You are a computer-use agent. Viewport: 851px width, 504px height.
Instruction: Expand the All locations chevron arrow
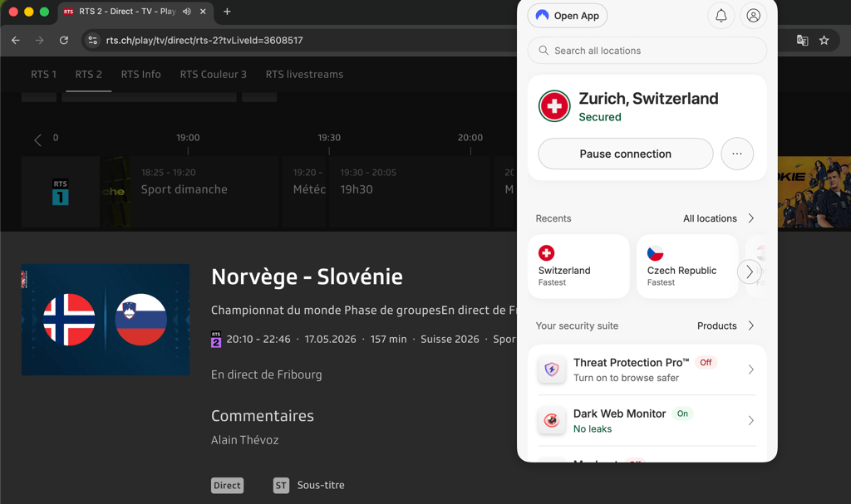pyautogui.click(x=751, y=218)
